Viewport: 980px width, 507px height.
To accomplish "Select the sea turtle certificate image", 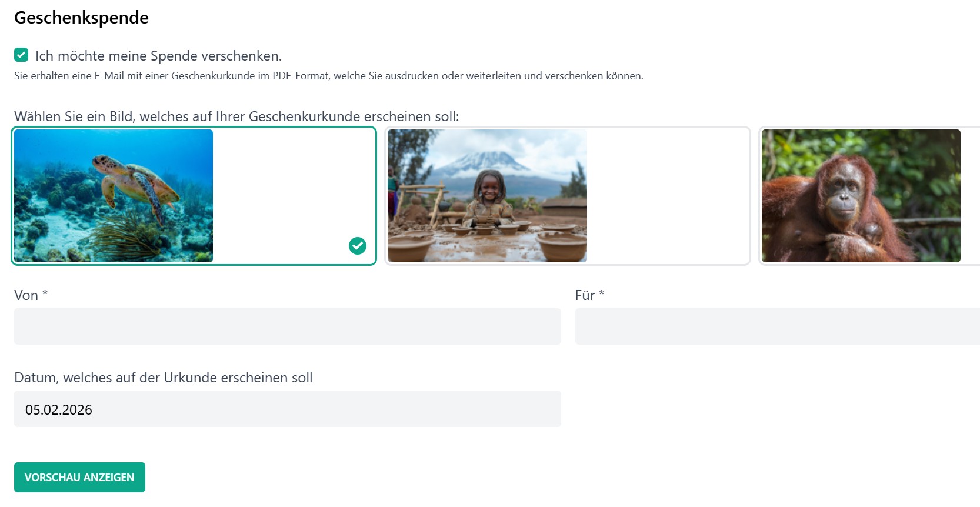I will 114,196.
